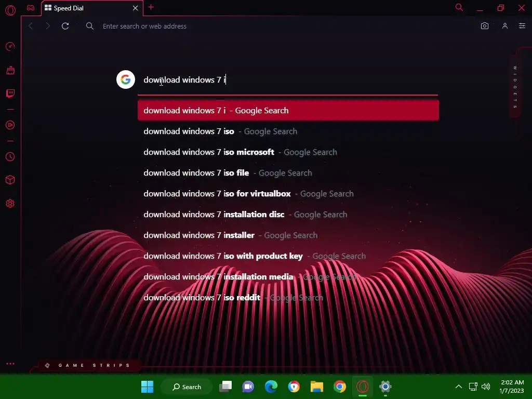Go back with the back arrow

pyautogui.click(x=31, y=26)
